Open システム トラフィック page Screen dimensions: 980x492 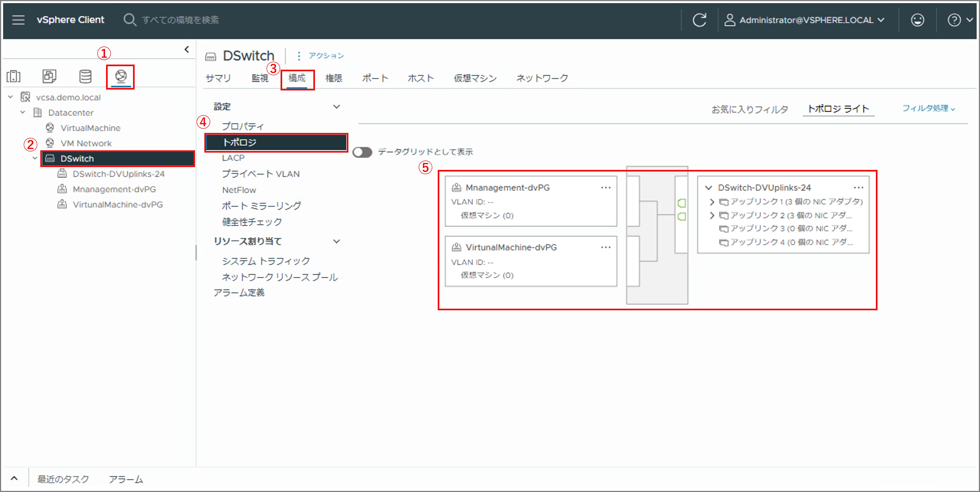pyautogui.click(x=266, y=261)
